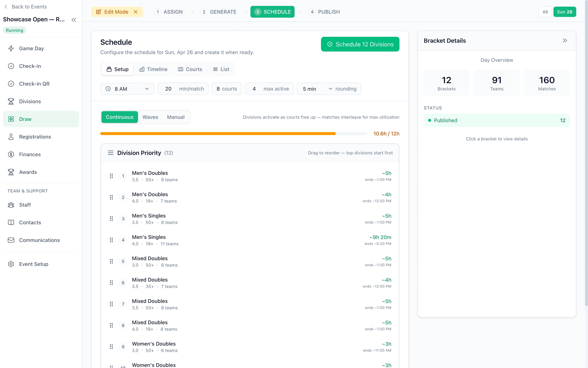Click the Communications envelope icon
This screenshot has width=588, height=368.
tap(11, 240)
